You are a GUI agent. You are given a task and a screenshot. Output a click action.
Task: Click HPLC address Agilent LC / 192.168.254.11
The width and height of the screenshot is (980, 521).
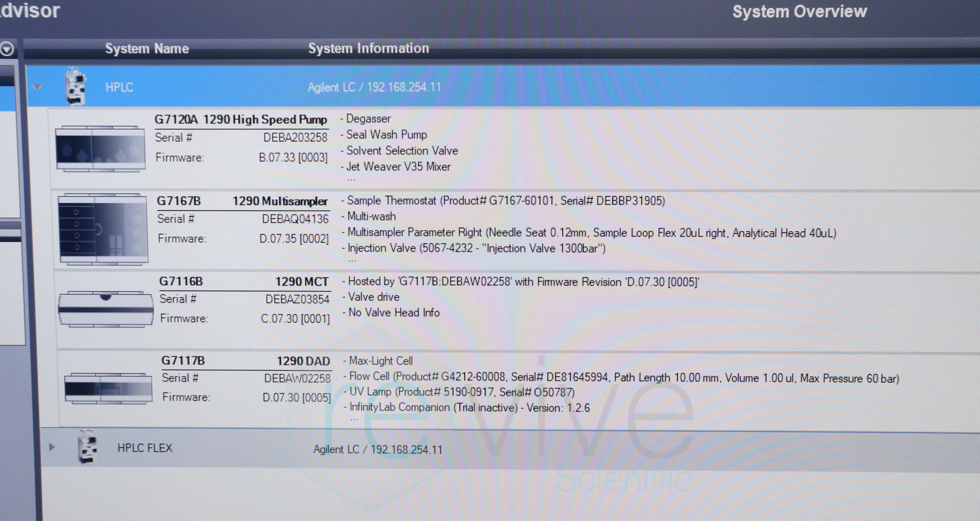[x=374, y=87]
